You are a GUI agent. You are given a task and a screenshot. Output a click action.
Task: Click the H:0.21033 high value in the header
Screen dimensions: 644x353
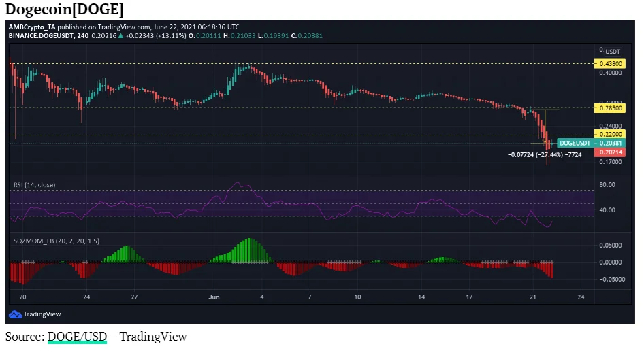click(239, 36)
